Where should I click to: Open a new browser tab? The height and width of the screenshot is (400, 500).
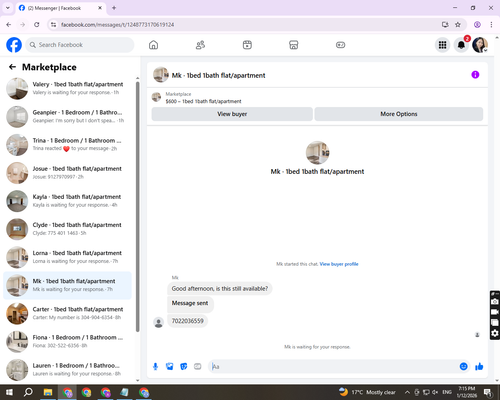click(x=114, y=8)
